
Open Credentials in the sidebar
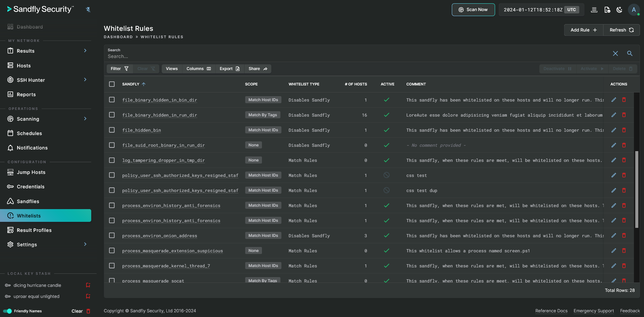click(x=31, y=187)
